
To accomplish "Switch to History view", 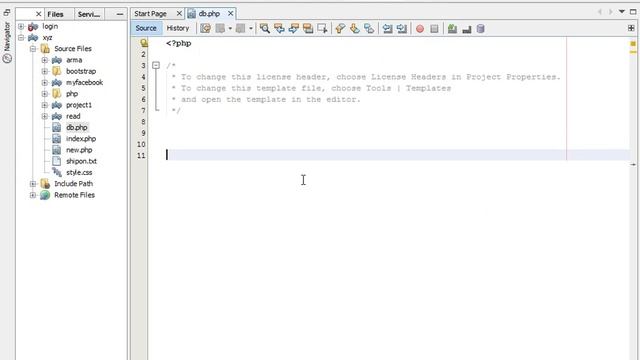I will 178,28.
